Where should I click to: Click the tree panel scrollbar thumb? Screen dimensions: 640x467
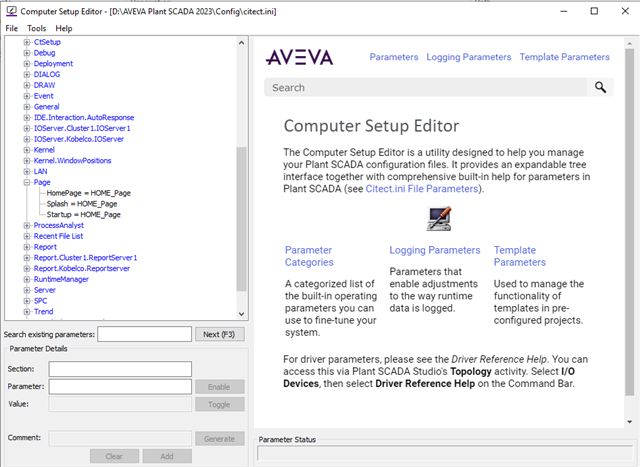(x=241, y=219)
